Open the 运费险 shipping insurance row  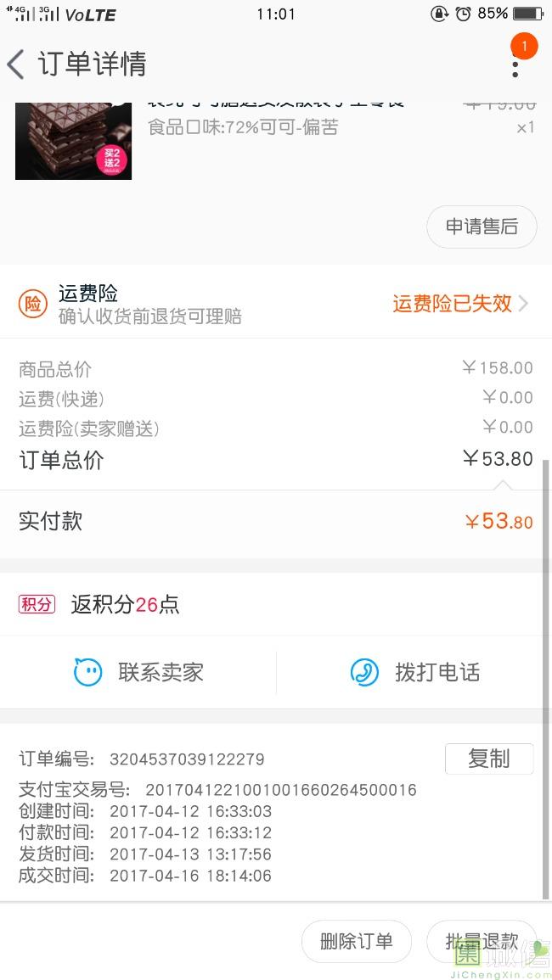pos(276,305)
